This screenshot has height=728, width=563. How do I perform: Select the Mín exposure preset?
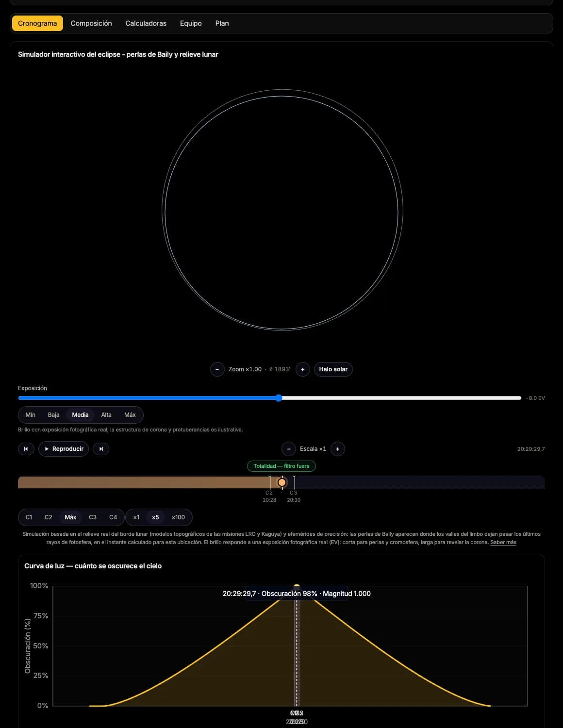click(x=31, y=415)
